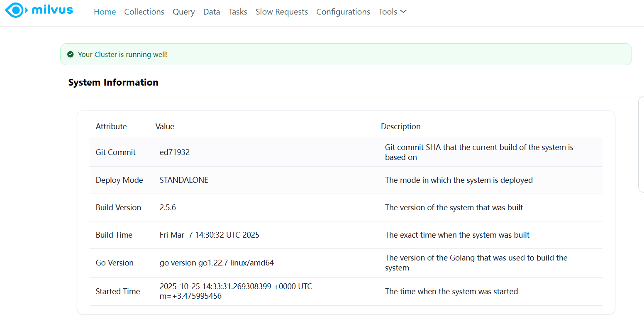Screen dimensions: 644x317
Task: Expand the Tools dropdown menu
Action: (393, 12)
